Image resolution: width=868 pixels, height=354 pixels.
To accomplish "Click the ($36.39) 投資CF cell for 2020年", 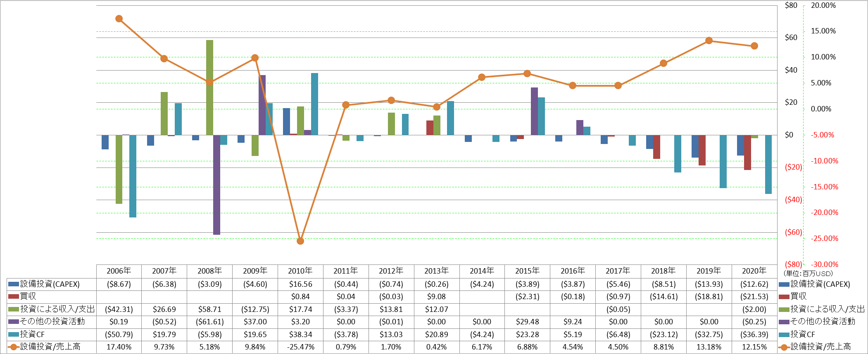I will [x=754, y=335].
